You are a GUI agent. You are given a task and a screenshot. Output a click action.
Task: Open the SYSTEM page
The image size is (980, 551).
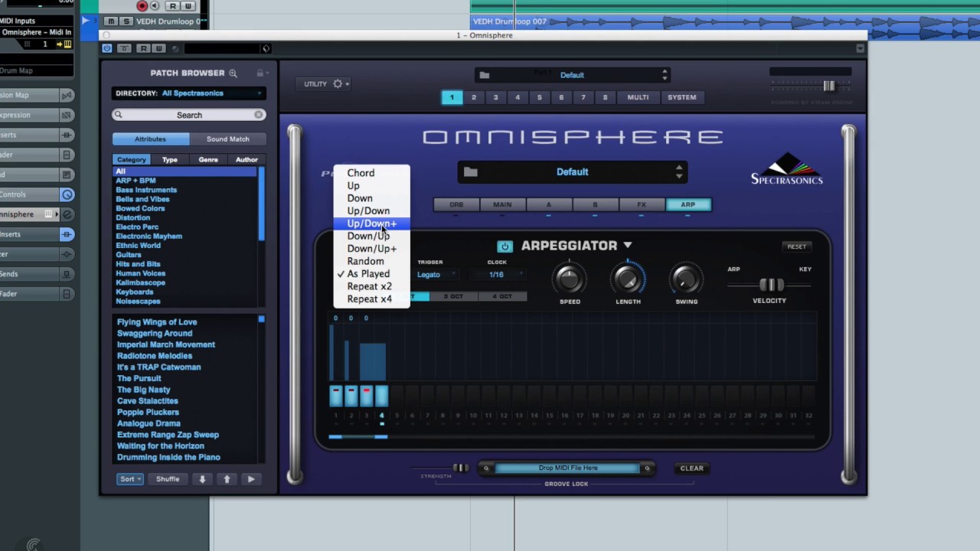click(x=681, y=97)
